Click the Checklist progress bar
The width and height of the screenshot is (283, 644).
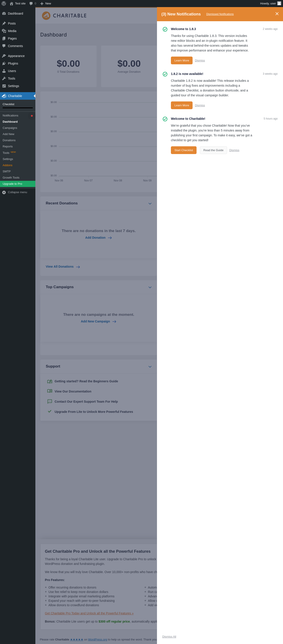coord(17,108)
